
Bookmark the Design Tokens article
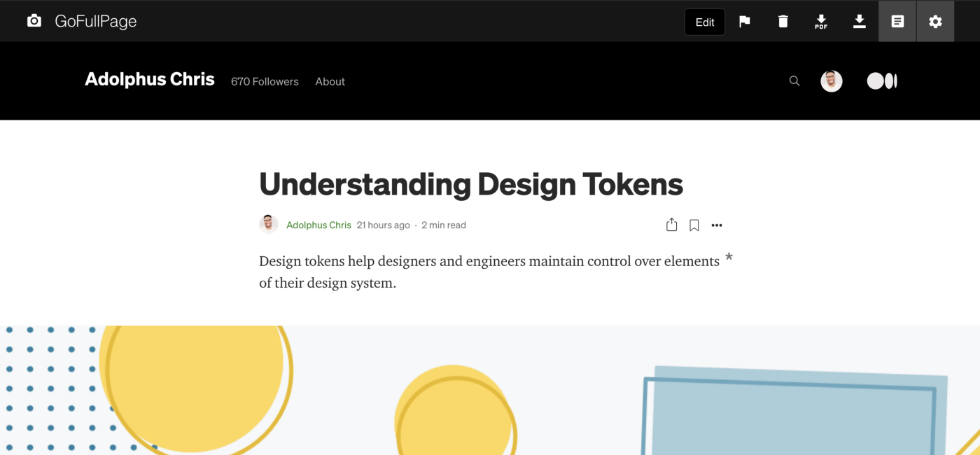click(694, 225)
